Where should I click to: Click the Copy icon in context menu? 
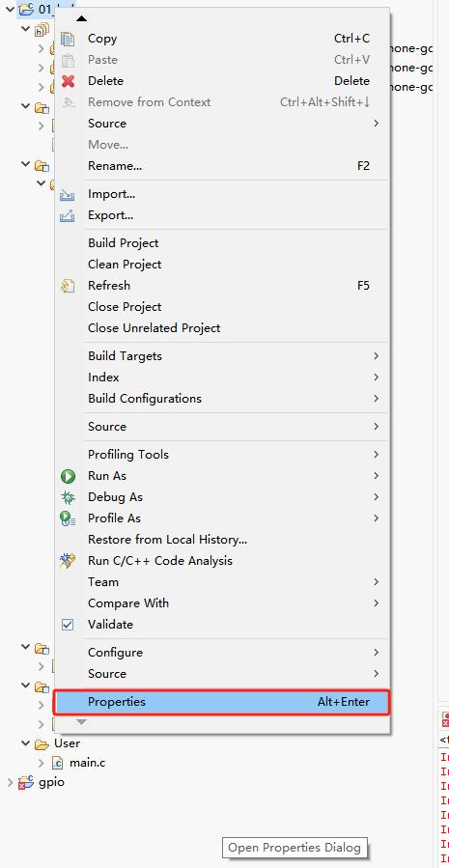(68, 39)
